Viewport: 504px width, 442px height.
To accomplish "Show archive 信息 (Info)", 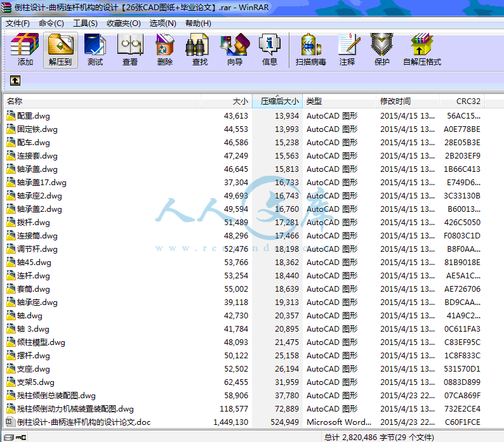I will click(x=270, y=50).
